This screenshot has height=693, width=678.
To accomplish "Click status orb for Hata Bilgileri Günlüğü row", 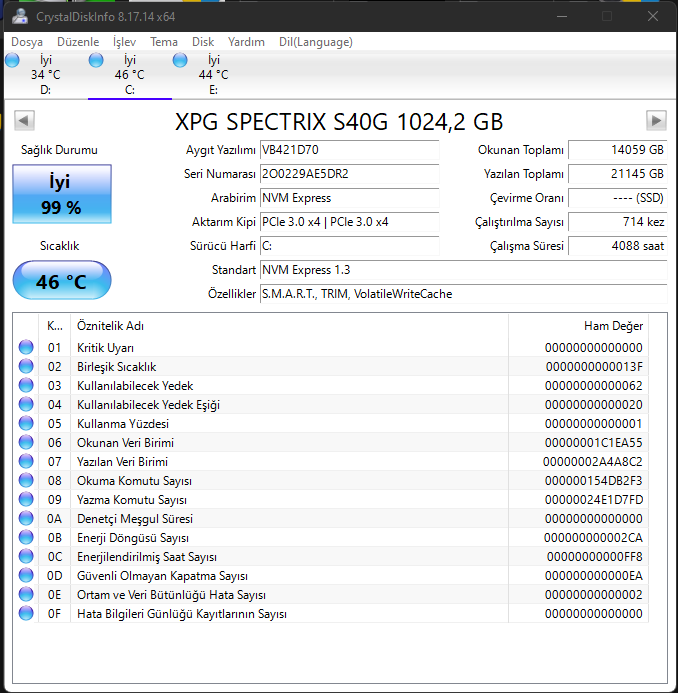I will [26, 613].
